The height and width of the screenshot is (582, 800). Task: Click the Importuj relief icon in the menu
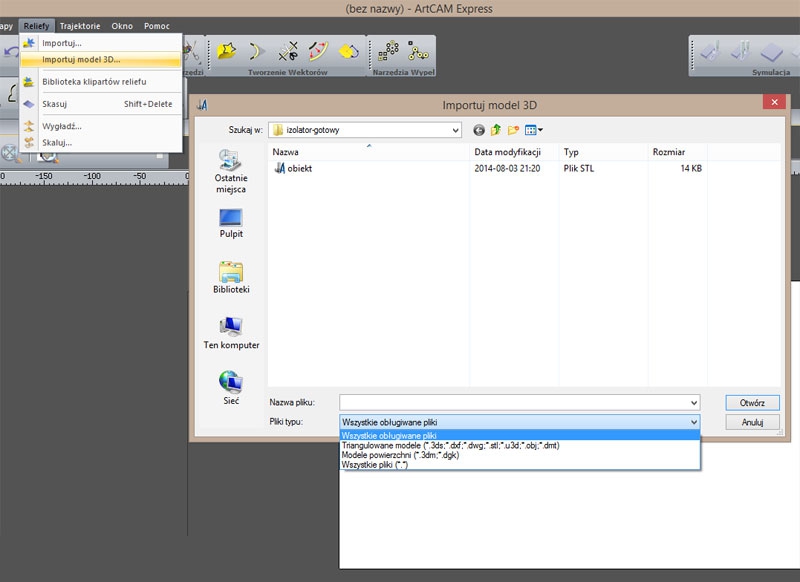click(29, 43)
